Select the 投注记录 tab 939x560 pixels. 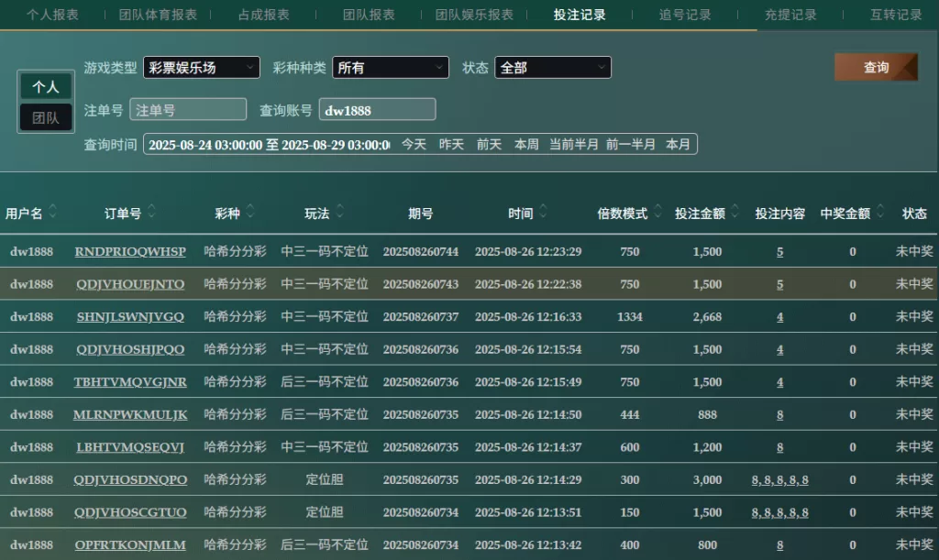(x=580, y=15)
